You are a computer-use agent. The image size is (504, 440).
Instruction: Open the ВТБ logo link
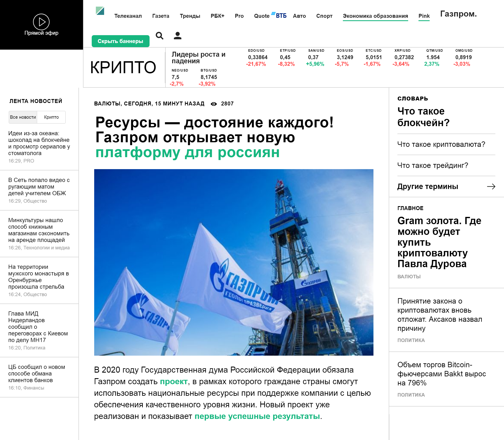279,15
